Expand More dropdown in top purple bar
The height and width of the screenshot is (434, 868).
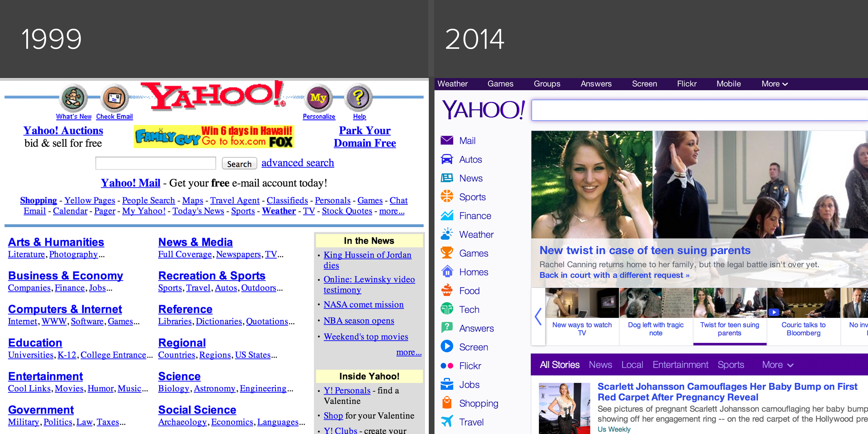[x=774, y=84]
